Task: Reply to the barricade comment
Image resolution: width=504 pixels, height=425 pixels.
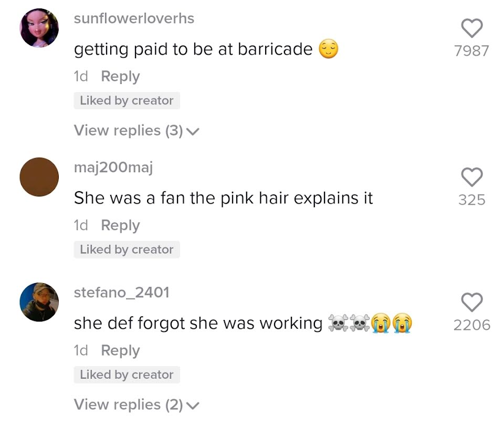Action: click(120, 77)
